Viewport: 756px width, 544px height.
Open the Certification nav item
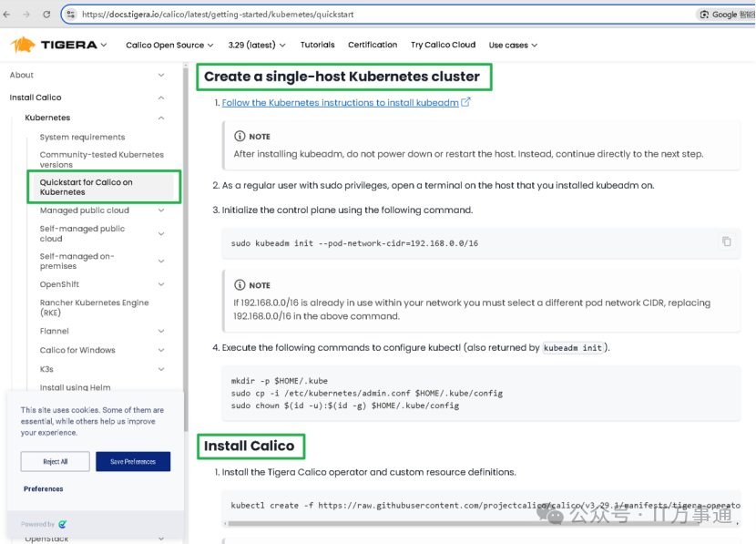373,45
